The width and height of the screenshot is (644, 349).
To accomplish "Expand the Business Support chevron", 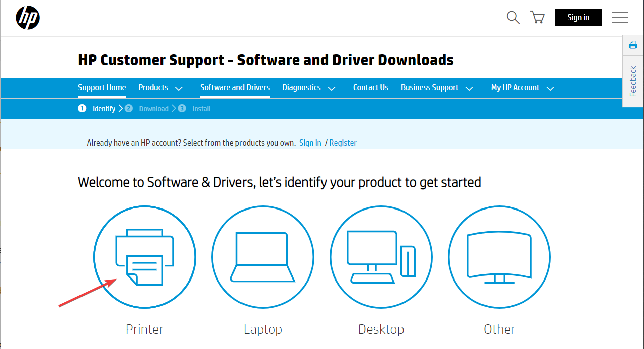I will (x=469, y=89).
